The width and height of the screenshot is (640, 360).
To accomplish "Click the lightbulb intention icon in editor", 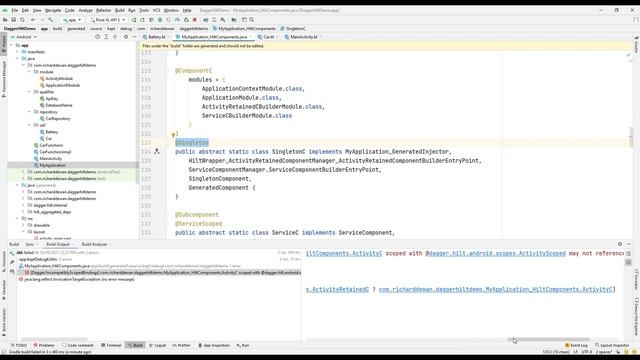I will pyautogui.click(x=173, y=134).
